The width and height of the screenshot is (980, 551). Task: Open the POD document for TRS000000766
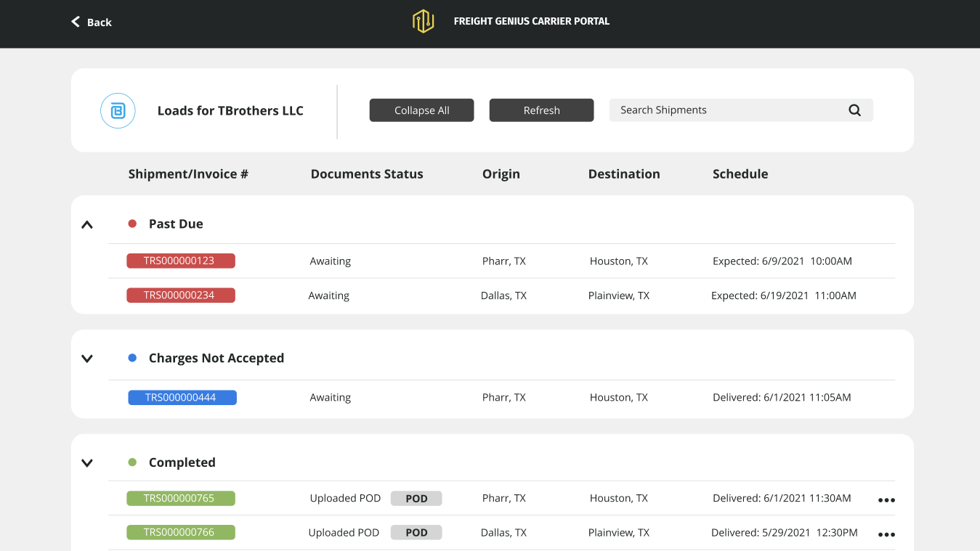pyautogui.click(x=416, y=532)
